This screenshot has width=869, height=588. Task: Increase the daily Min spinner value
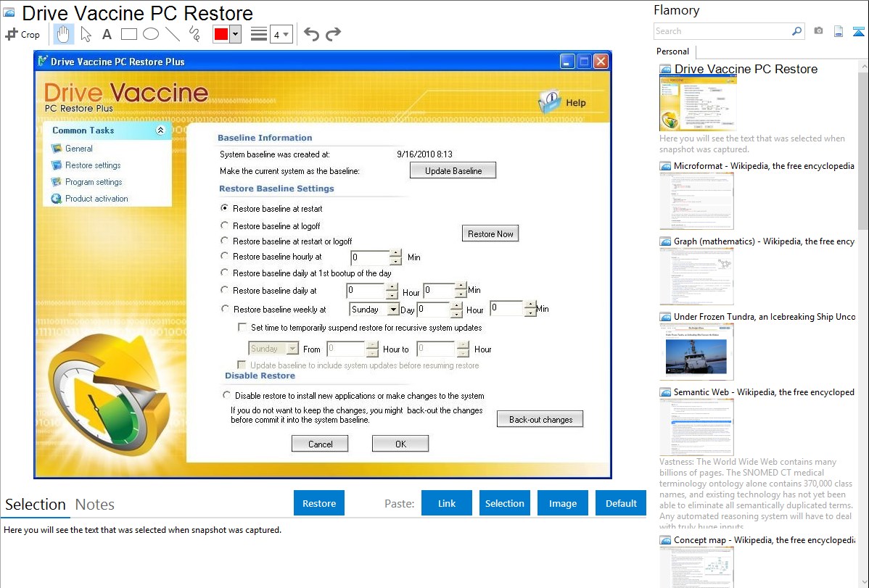point(461,286)
